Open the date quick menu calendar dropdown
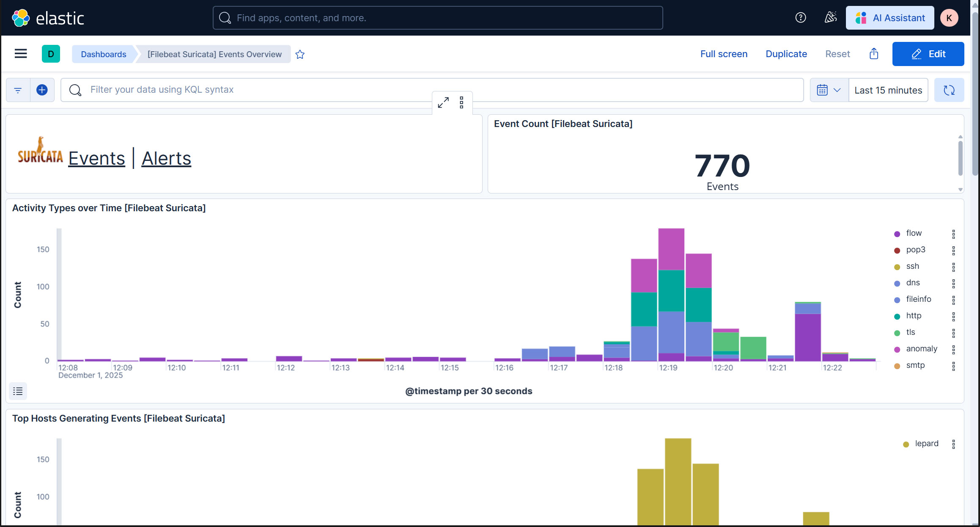The width and height of the screenshot is (980, 527). [829, 90]
